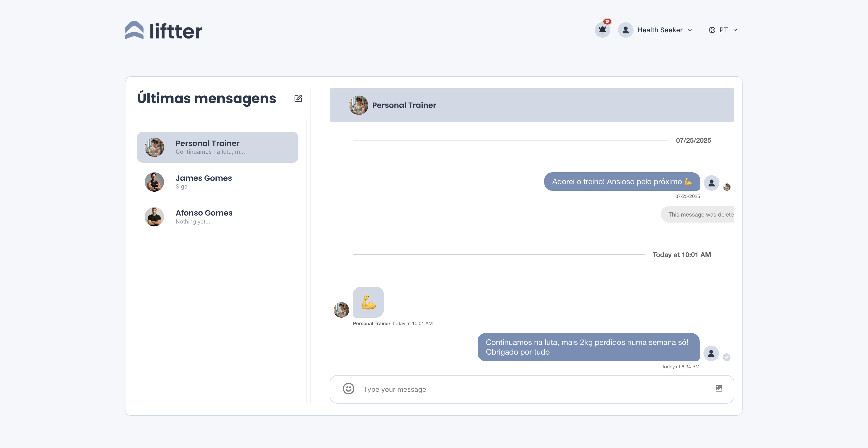The image size is (868, 448).
Task: Click the liftter logo
Action: (x=163, y=30)
